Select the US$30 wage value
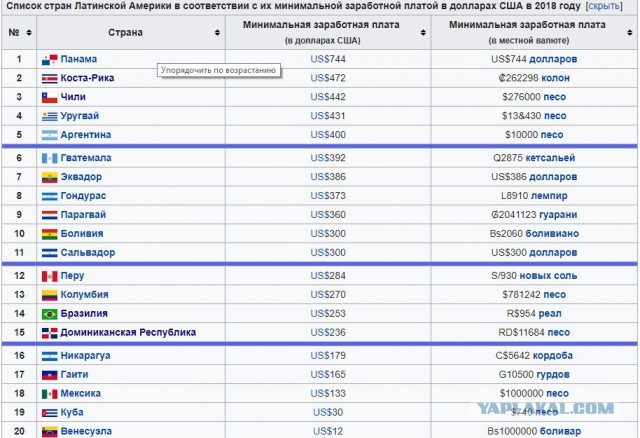Viewport: 640px width, 438px height. point(328,412)
